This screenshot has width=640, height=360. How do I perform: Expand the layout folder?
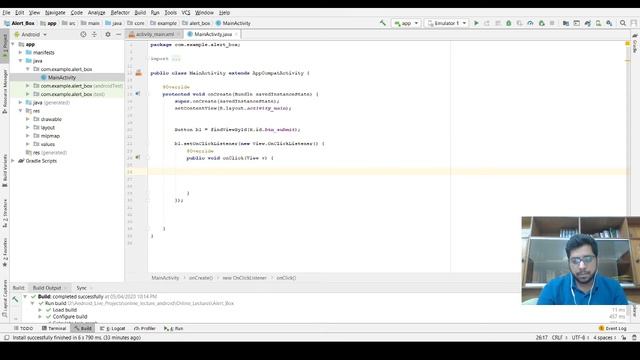28,127
